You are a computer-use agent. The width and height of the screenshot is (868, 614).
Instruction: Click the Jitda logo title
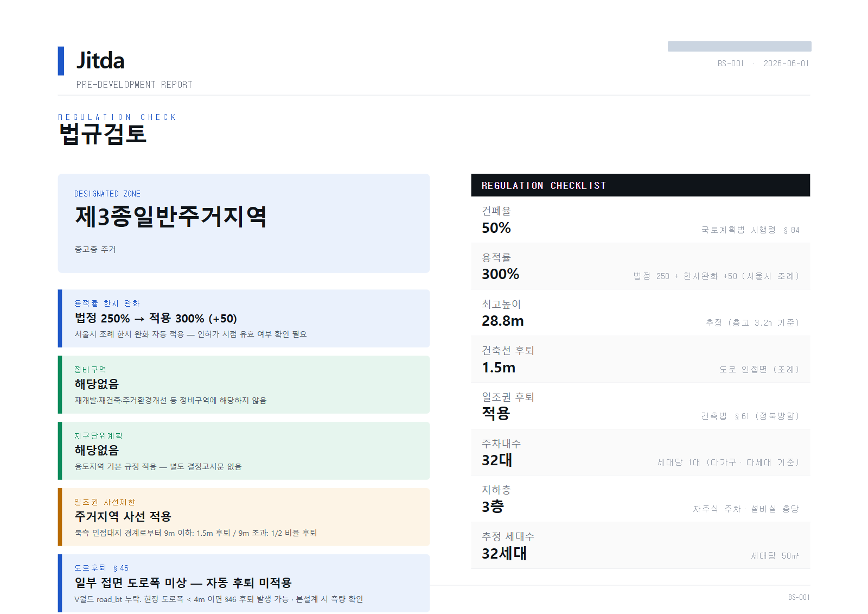coord(100,60)
